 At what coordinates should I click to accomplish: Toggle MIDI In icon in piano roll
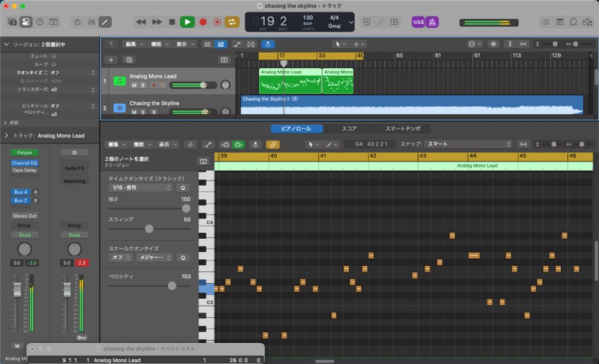click(225, 145)
